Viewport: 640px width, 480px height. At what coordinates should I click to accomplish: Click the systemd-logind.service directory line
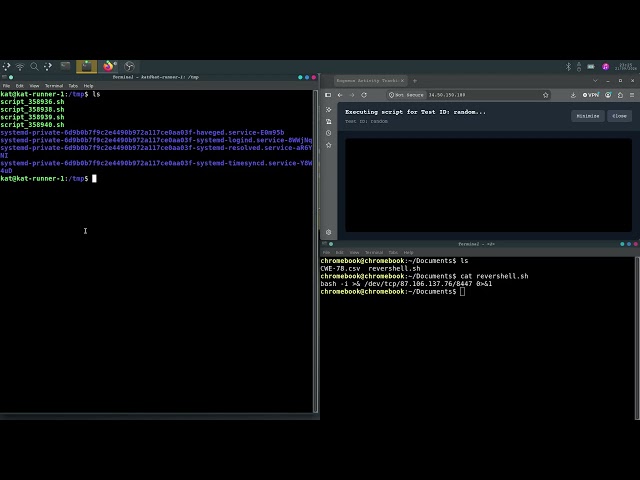(x=156, y=140)
